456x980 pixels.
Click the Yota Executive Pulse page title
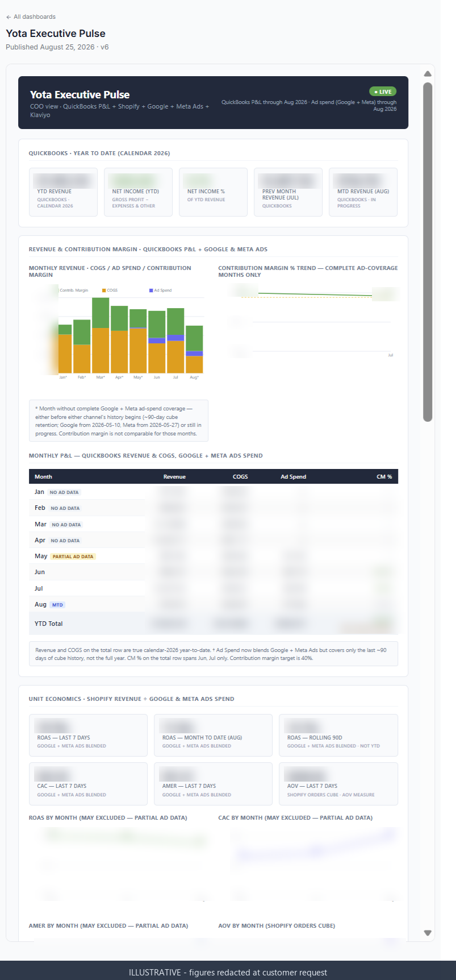pyautogui.click(x=56, y=34)
